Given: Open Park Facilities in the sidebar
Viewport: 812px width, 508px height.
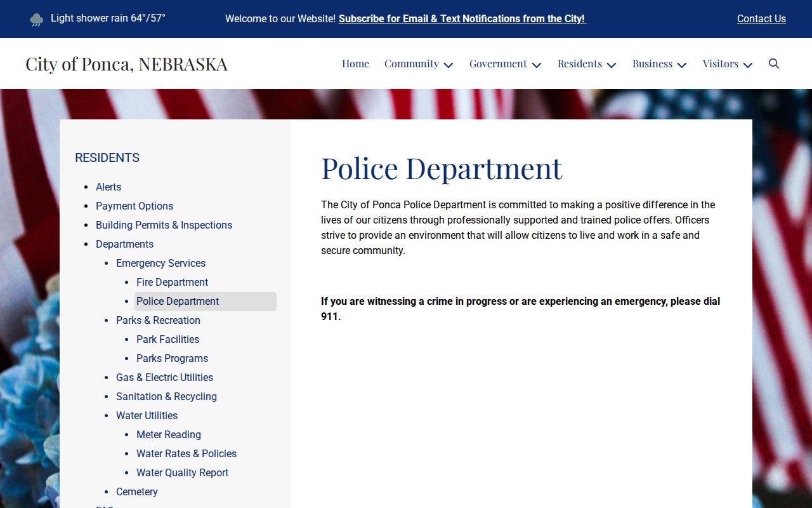Looking at the screenshot, I should click(167, 339).
